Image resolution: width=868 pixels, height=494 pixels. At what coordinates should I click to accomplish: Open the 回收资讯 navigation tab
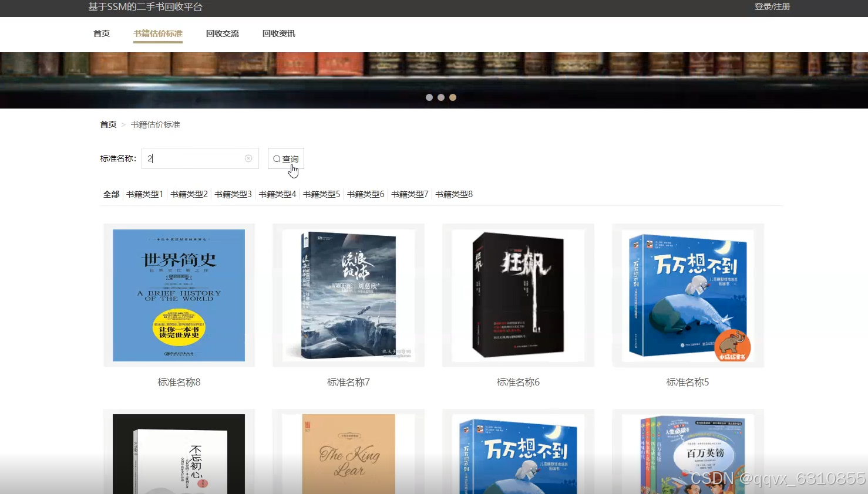click(x=279, y=33)
